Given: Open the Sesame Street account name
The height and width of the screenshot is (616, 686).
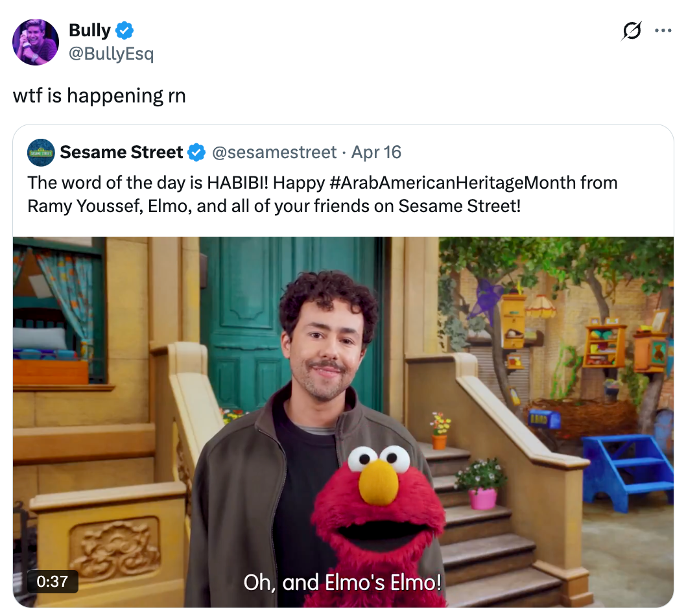Looking at the screenshot, I should tap(121, 152).
